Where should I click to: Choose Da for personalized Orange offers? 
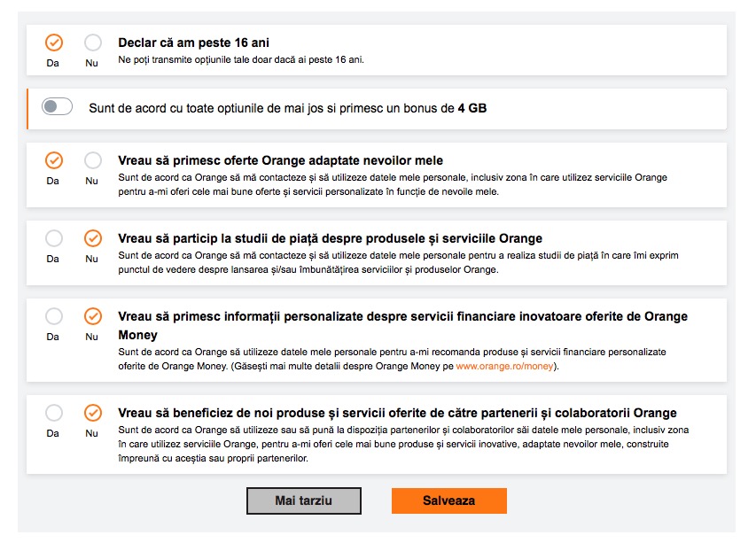tap(54, 160)
